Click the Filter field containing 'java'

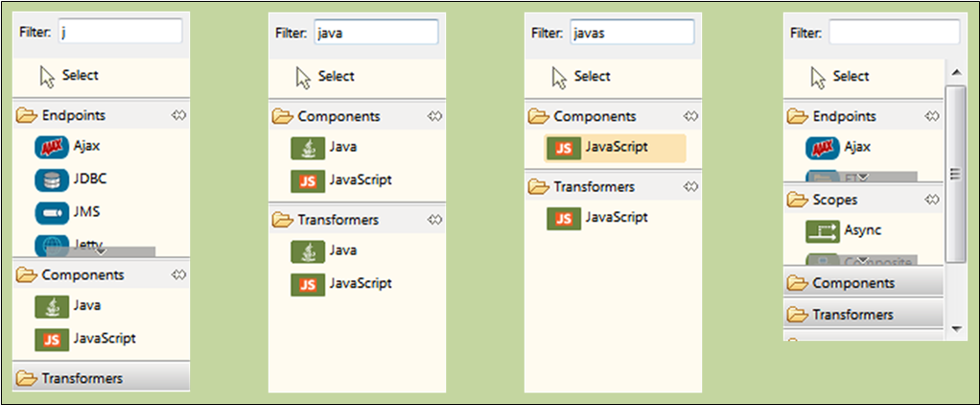pyautogui.click(x=375, y=32)
